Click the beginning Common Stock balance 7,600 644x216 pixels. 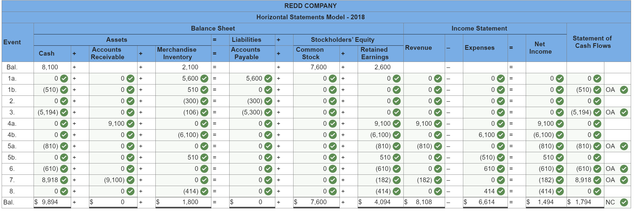(319, 67)
